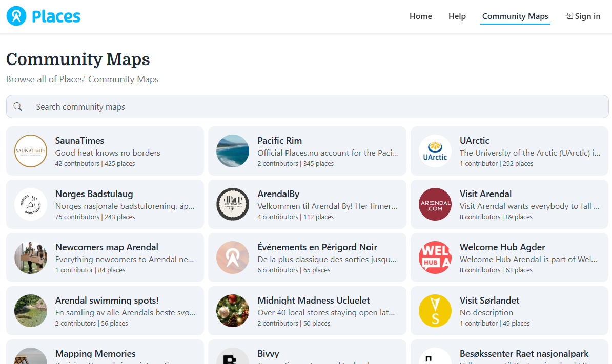612x364 pixels.
Task: Open the Midnight Madness Ucluelet title
Action: point(313,301)
